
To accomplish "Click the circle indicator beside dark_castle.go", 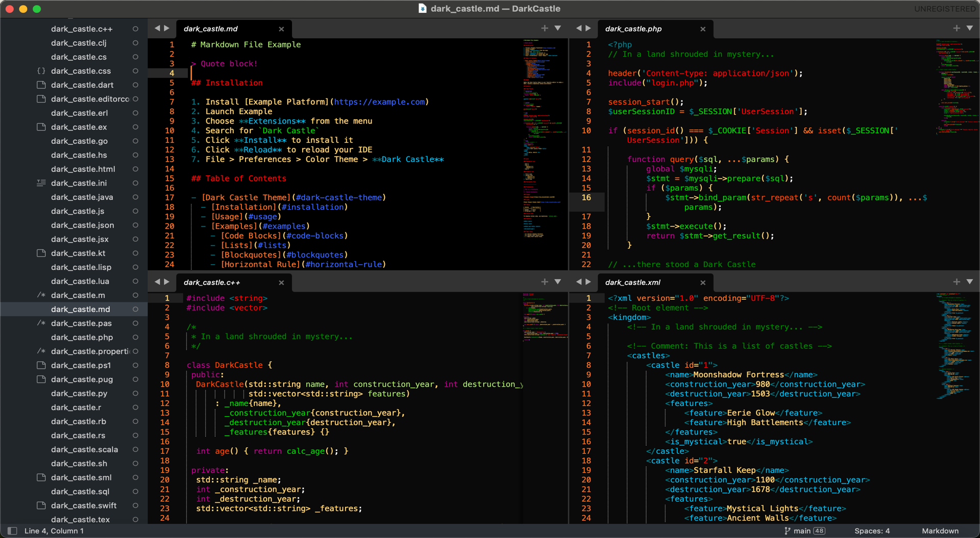I will 135,141.
